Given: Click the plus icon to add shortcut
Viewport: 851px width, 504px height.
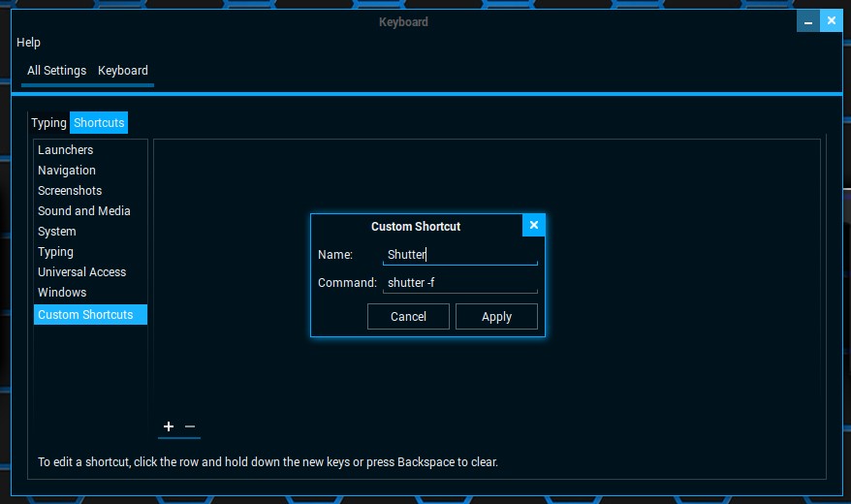Looking at the screenshot, I should click(169, 426).
